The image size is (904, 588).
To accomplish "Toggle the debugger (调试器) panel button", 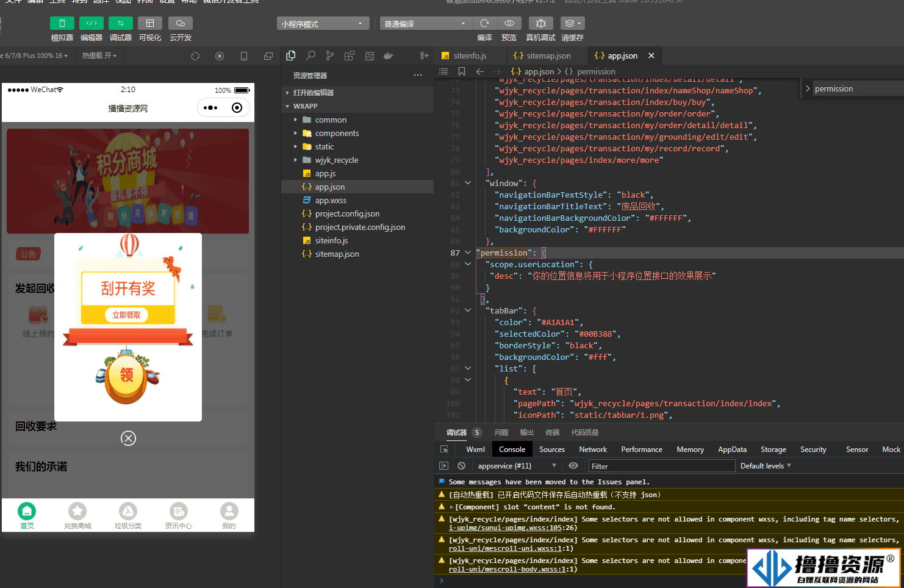I will [121, 23].
